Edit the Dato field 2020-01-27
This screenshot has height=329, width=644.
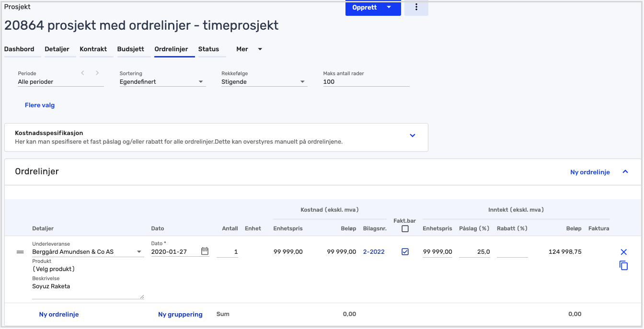click(x=175, y=252)
